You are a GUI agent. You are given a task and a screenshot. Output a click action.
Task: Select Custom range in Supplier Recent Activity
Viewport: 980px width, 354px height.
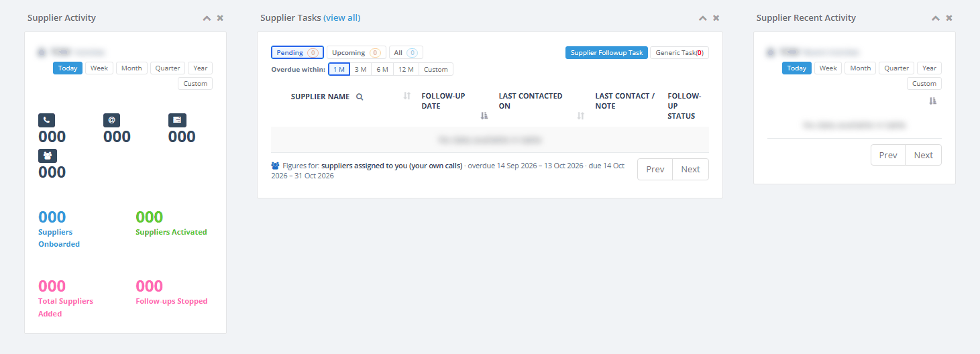click(924, 83)
